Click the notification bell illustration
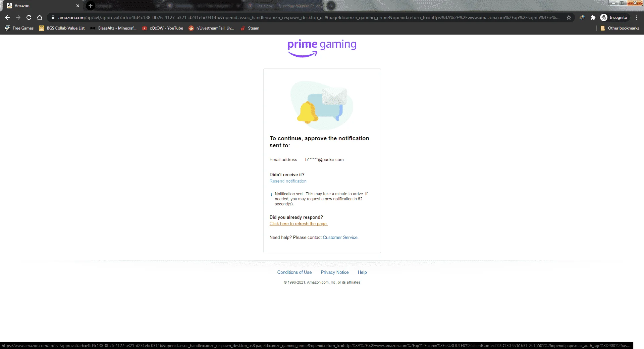Viewport: 644px width, 349px height. [307, 113]
